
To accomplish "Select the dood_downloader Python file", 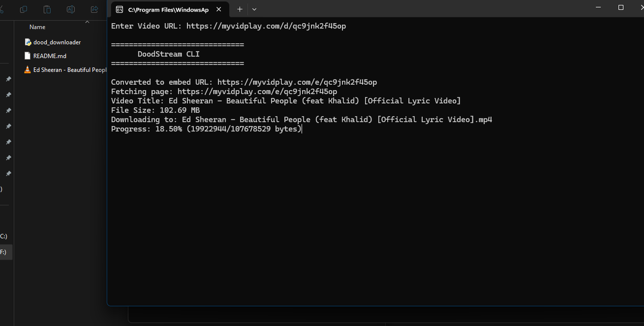I will click(x=57, y=42).
